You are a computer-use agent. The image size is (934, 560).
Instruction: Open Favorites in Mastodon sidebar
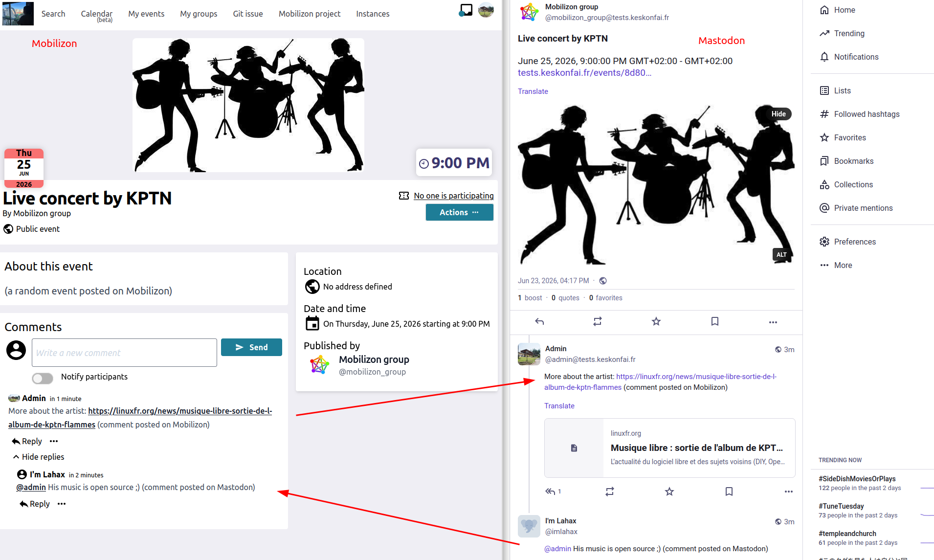pos(843,137)
